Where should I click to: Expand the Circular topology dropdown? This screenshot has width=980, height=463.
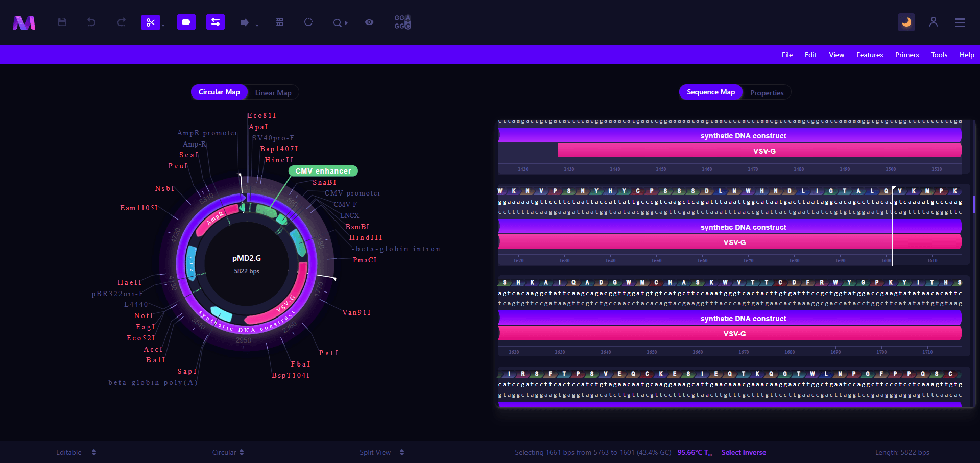coord(228,452)
